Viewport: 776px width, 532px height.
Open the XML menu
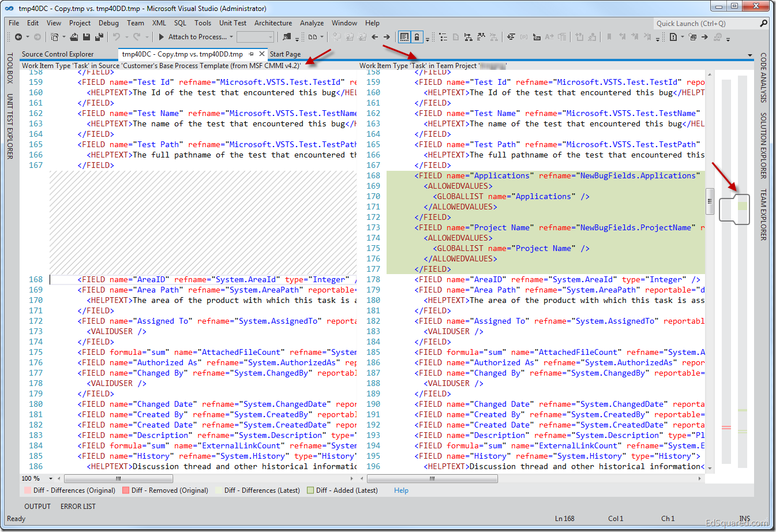[159, 23]
